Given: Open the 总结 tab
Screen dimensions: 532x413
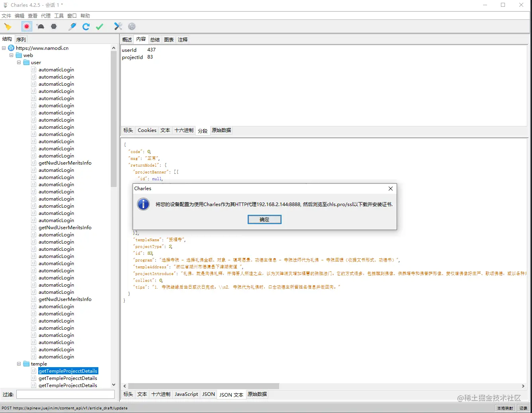Looking at the screenshot, I should coord(155,39).
